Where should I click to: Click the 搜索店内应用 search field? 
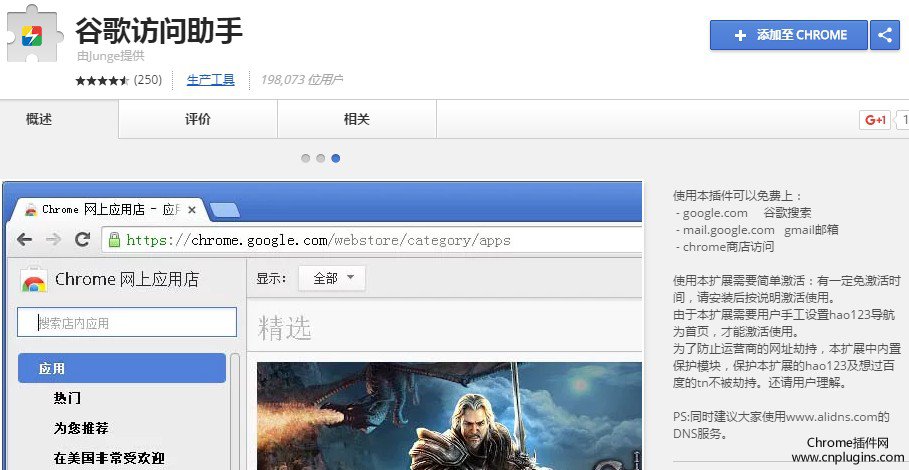[127, 322]
